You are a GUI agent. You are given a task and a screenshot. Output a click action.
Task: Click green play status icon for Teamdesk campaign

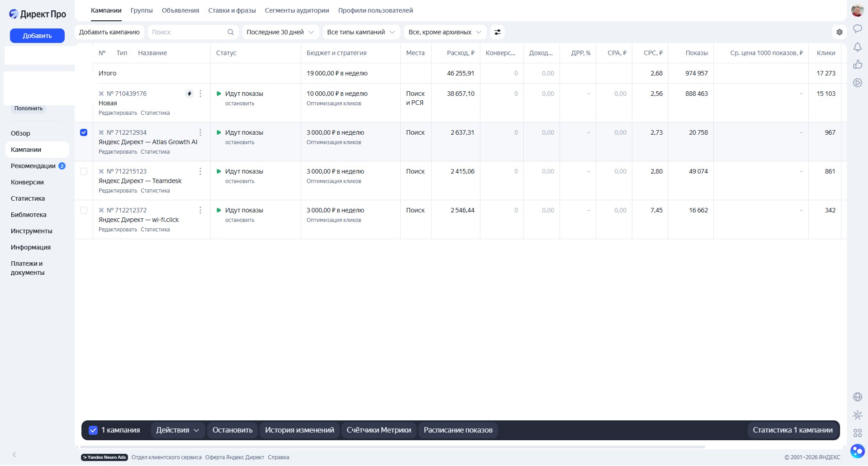(219, 171)
